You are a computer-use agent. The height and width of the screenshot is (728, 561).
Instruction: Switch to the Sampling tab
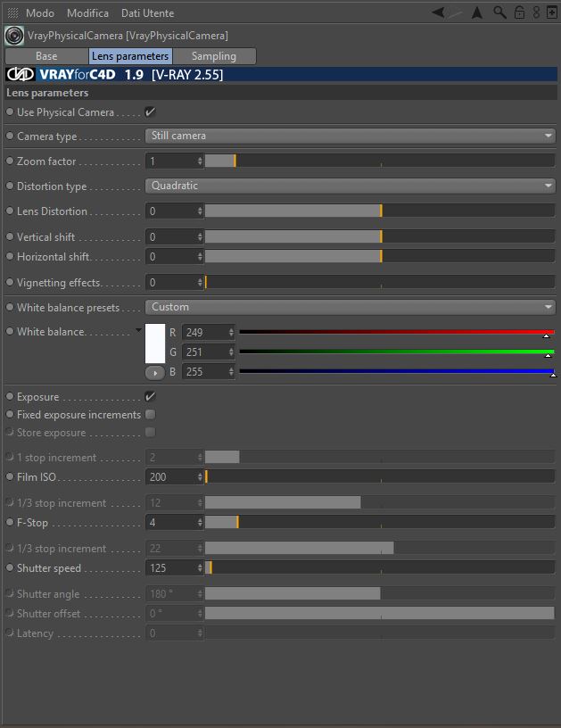coord(214,56)
